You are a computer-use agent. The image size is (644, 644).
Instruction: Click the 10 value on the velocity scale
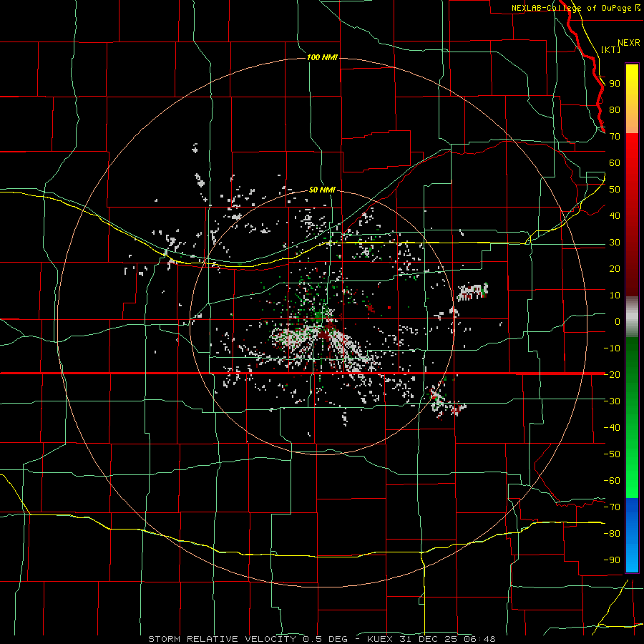click(x=615, y=296)
